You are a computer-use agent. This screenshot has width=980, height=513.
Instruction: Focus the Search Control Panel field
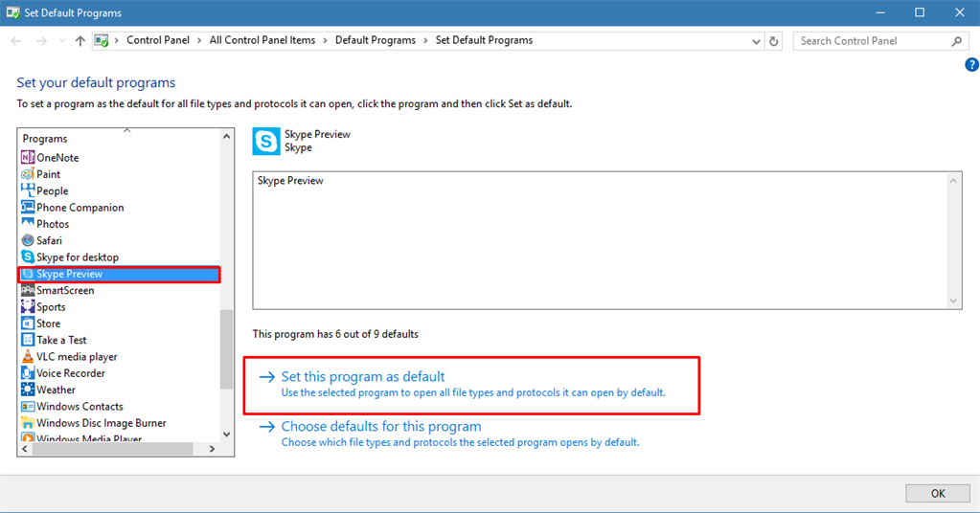coord(874,41)
